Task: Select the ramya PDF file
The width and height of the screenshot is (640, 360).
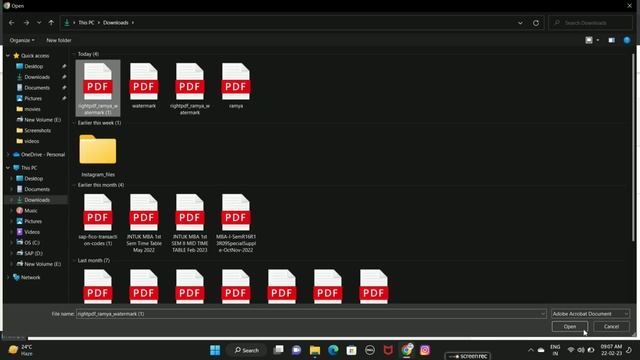Action: click(236, 86)
